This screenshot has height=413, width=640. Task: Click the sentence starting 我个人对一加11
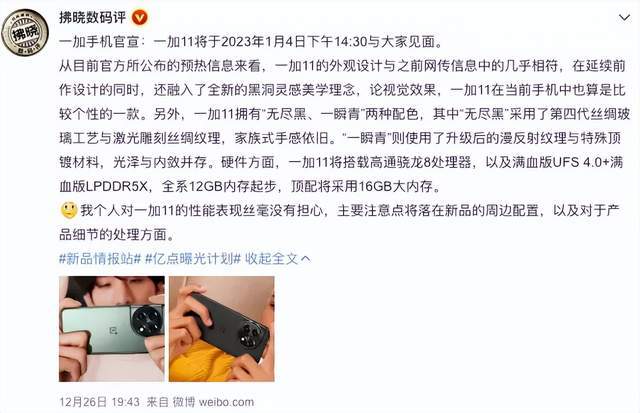click(x=340, y=222)
